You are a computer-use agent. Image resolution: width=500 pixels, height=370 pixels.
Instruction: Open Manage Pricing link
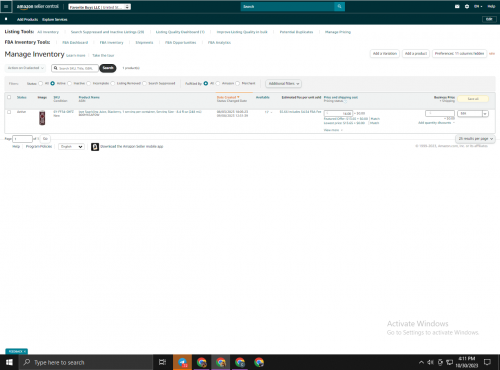click(338, 32)
